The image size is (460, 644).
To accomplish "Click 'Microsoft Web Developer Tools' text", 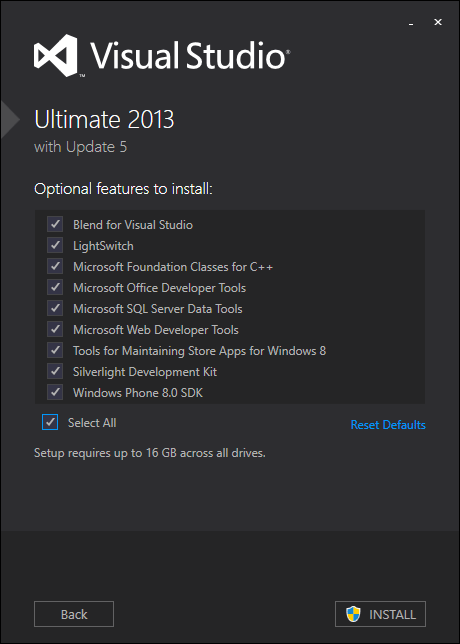I will click(156, 330).
